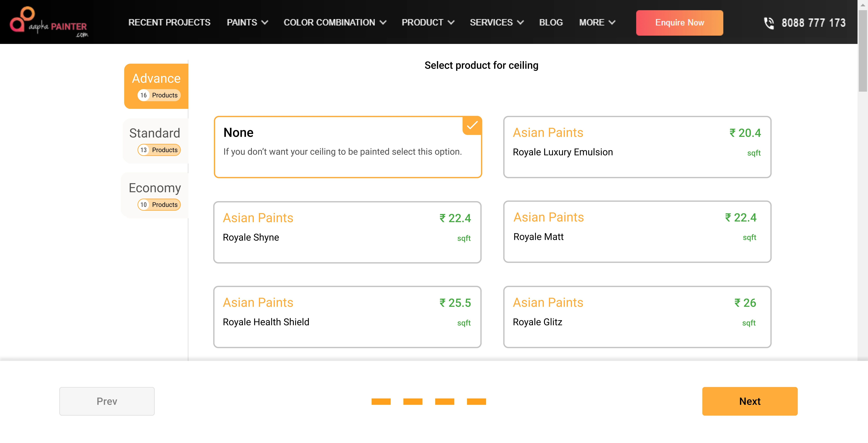Open Recent Projects page
The image size is (868, 443).
(x=169, y=23)
